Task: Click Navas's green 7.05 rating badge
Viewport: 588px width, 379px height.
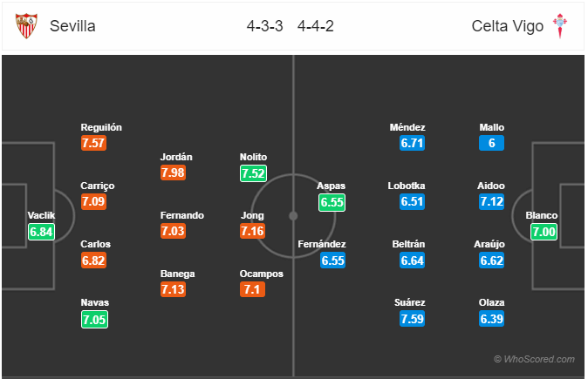Action: (x=94, y=320)
